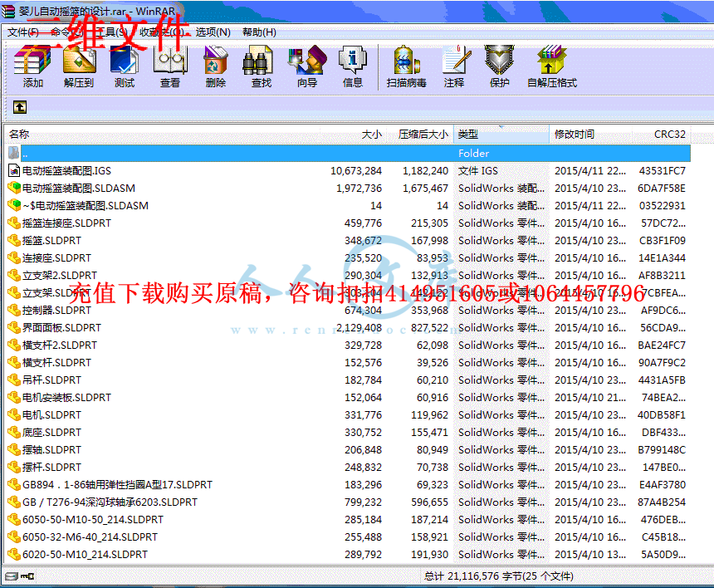Click the drive icon in status bar
Viewport: 714px width, 588px height.
12,576
